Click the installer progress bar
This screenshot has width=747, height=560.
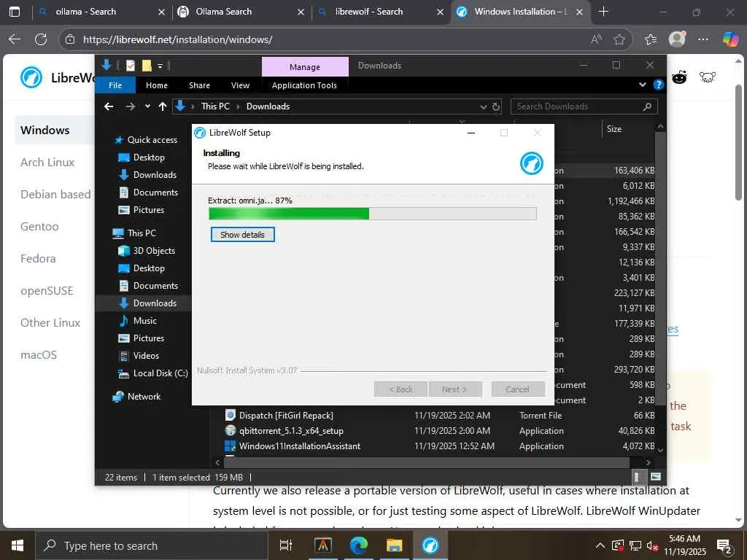click(x=373, y=214)
